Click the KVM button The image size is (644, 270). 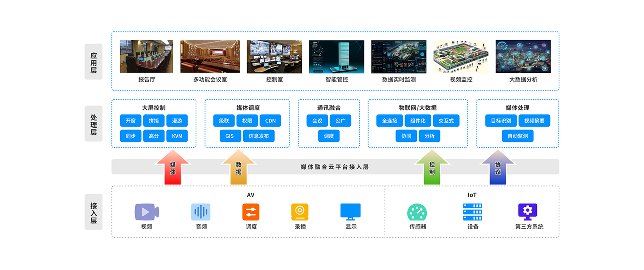177,136
